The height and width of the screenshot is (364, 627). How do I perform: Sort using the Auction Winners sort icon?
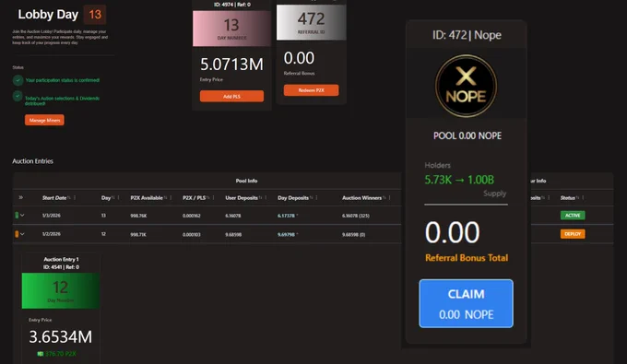point(384,198)
